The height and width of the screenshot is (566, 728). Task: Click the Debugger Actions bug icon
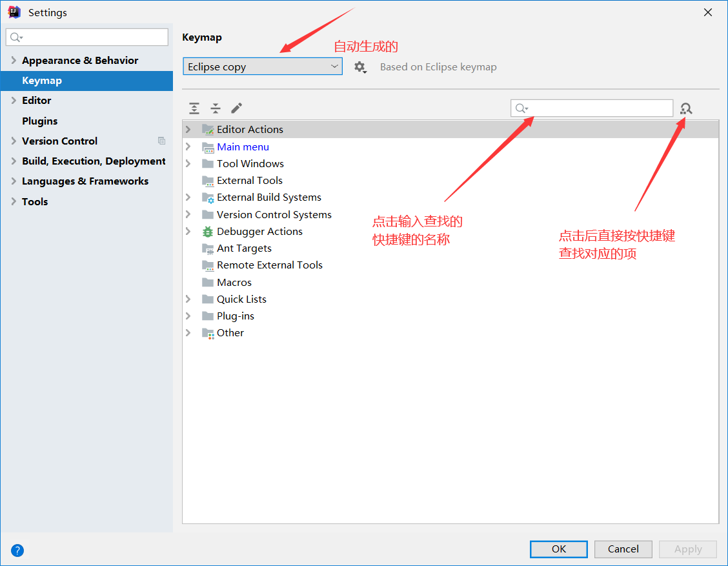click(x=208, y=231)
